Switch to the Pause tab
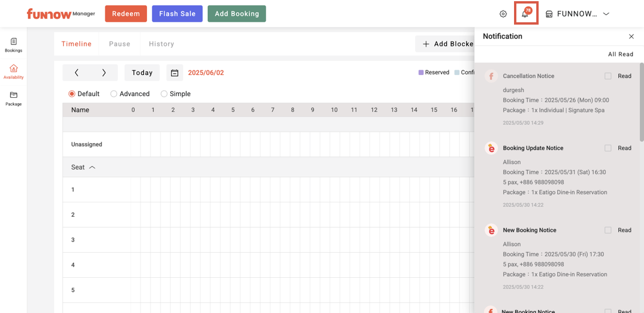The height and width of the screenshot is (313, 644). coord(119,44)
